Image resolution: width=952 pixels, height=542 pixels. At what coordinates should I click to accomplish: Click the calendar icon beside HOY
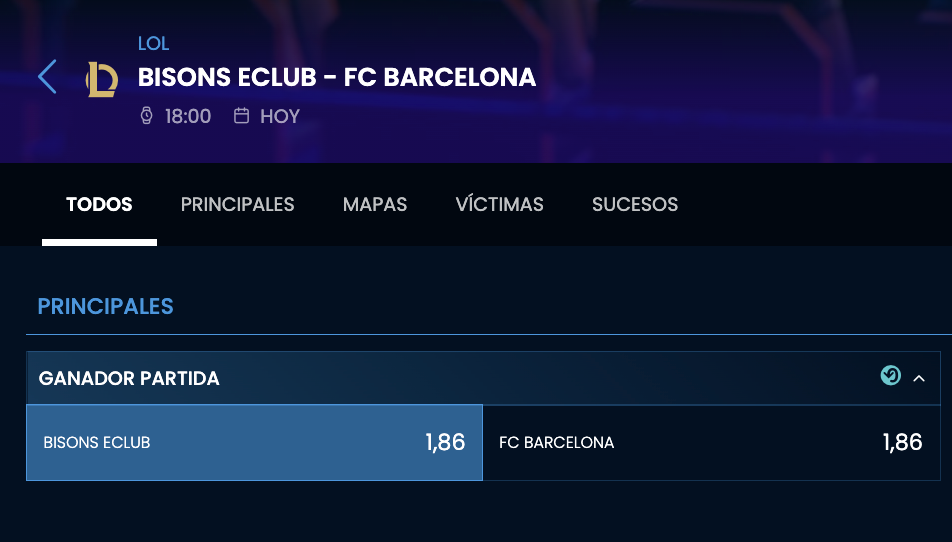pos(241,116)
